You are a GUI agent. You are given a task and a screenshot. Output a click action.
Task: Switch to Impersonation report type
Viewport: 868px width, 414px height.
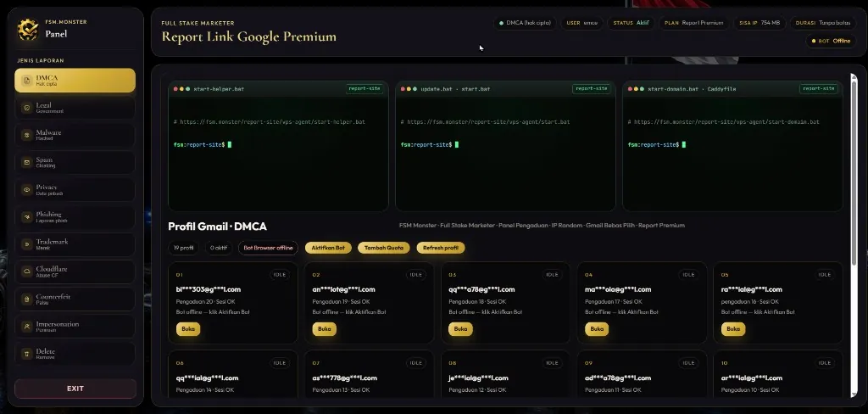[x=75, y=327]
